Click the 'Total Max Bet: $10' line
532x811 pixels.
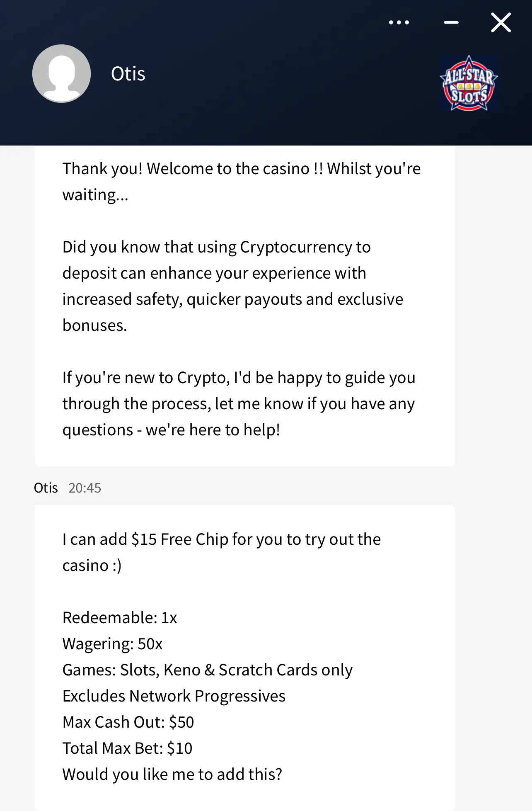click(127, 748)
